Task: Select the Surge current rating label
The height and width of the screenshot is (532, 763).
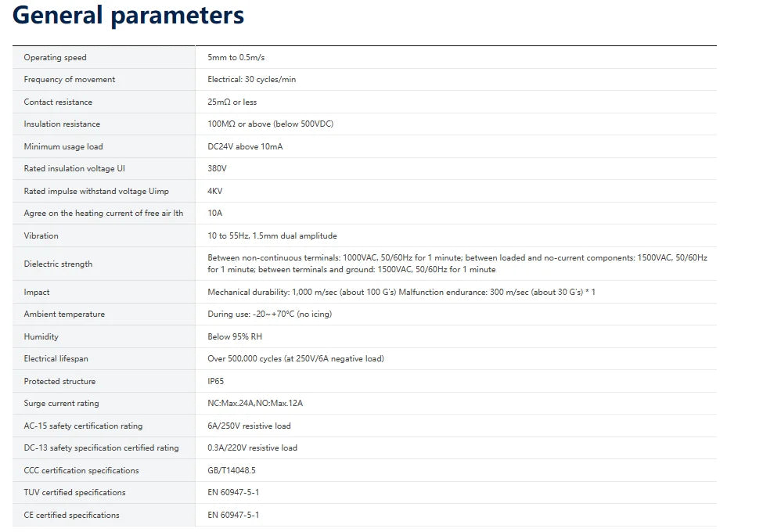Action: [61, 403]
